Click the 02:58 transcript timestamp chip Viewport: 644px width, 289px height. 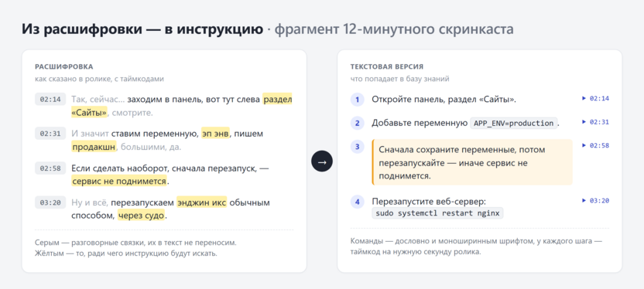pyautogui.click(x=50, y=168)
